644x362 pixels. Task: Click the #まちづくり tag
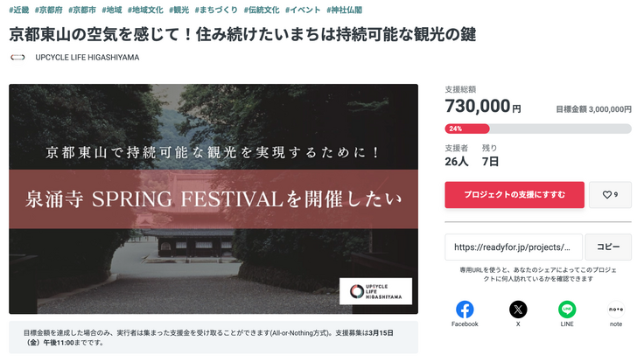[x=217, y=10]
